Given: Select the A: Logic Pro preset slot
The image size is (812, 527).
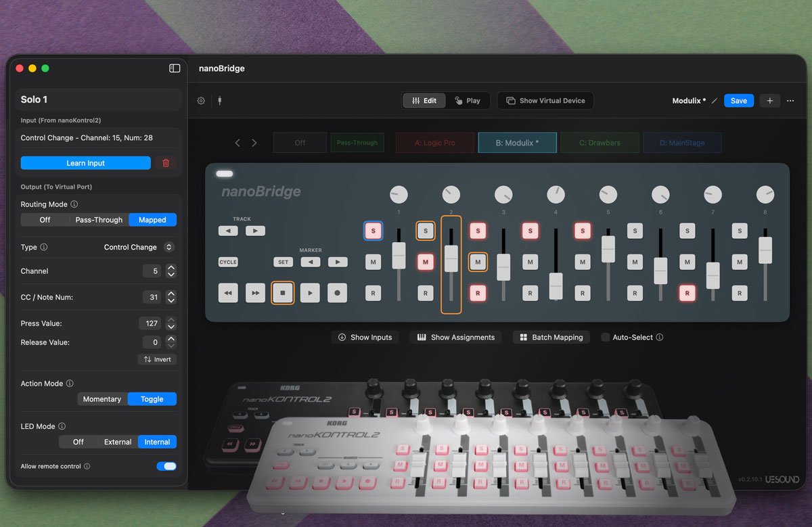Looking at the screenshot, I should click(x=435, y=143).
